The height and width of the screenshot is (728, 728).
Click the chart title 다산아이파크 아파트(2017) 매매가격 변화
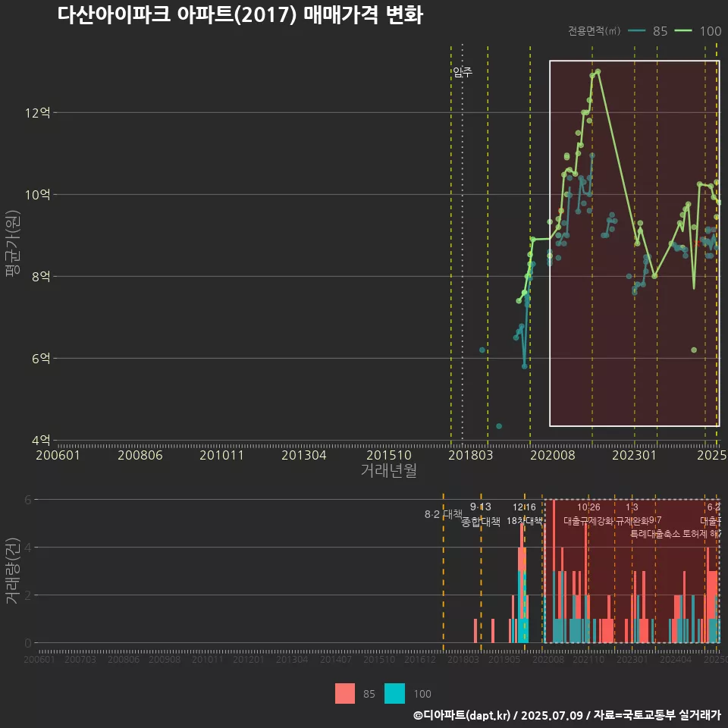click(x=240, y=14)
